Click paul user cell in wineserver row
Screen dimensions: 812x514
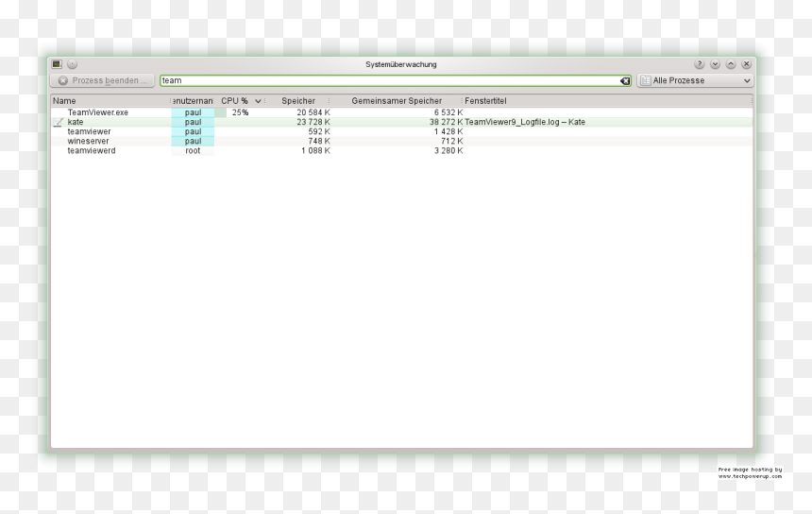193,141
